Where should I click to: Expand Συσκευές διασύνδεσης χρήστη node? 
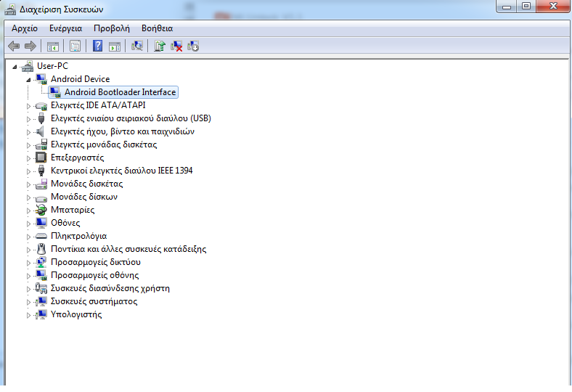[x=28, y=289]
